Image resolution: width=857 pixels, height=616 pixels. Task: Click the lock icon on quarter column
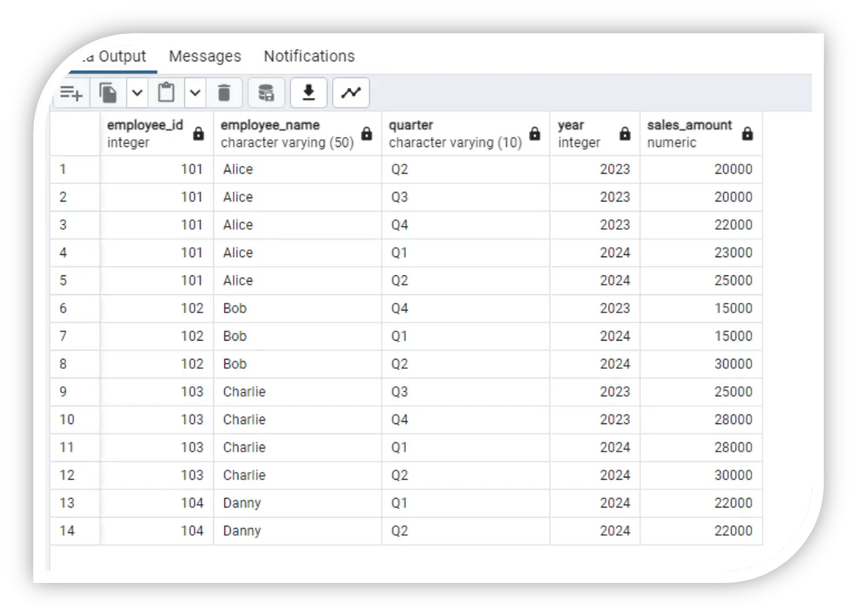[x=534, y=134]
